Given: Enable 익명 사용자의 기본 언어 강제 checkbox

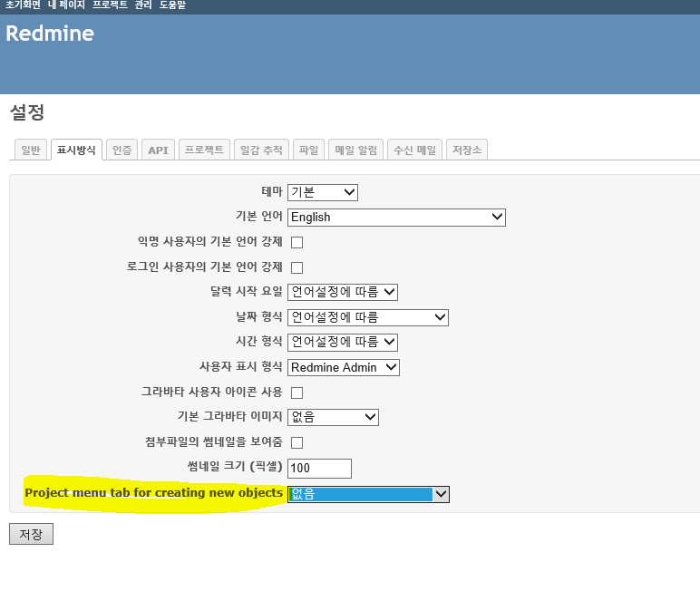Looking at the screenshot, I should coord(297,243).
